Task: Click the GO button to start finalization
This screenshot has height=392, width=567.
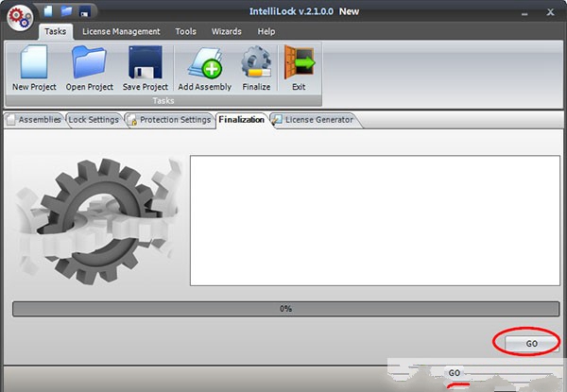Action: (x=531, y=343)
